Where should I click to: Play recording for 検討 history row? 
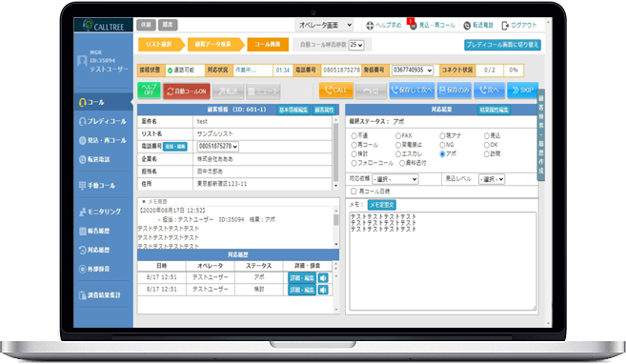click(323, 290)
